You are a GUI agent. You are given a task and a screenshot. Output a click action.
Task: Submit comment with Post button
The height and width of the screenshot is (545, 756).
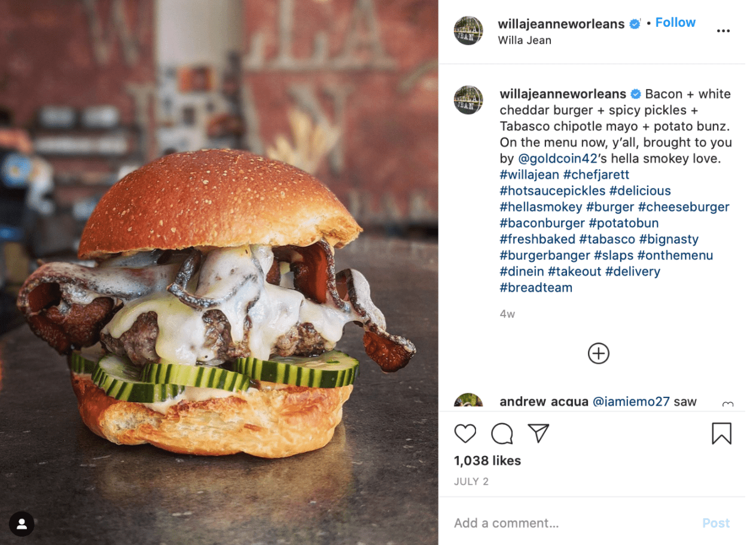tap(716, 523)
